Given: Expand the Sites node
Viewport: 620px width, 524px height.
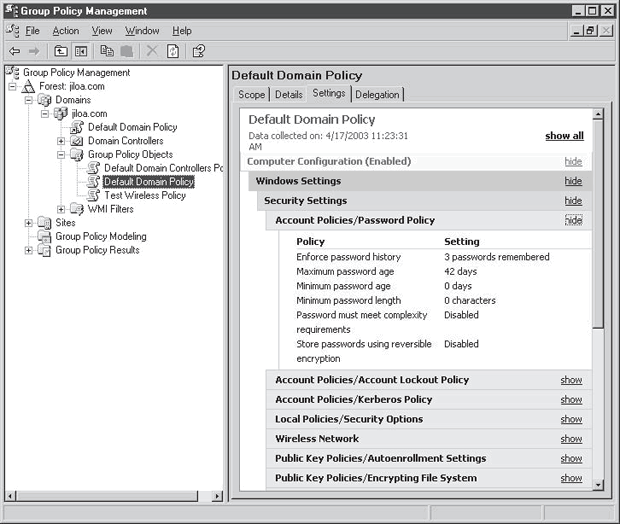Looking at the screenshot, I should (28, 223).
